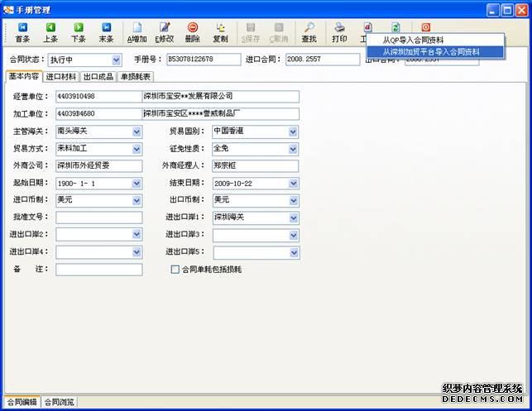Toggle 合同单耗包括损耗 checkbox
The width and height of the screenshot is (532, 411).
coord(175,270)
